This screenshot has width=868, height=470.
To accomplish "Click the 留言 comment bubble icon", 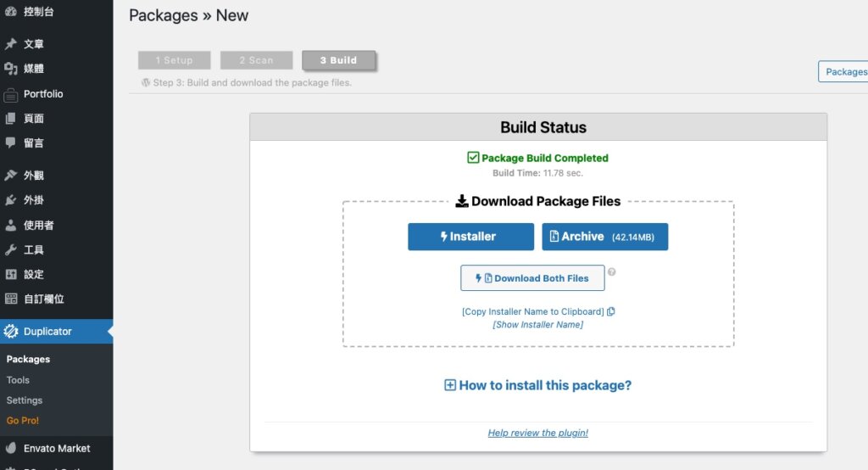I will point(10,143).
